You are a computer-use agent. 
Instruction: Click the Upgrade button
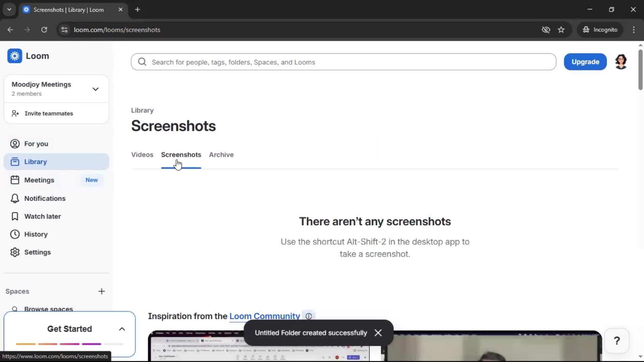(x=585, y=62)
